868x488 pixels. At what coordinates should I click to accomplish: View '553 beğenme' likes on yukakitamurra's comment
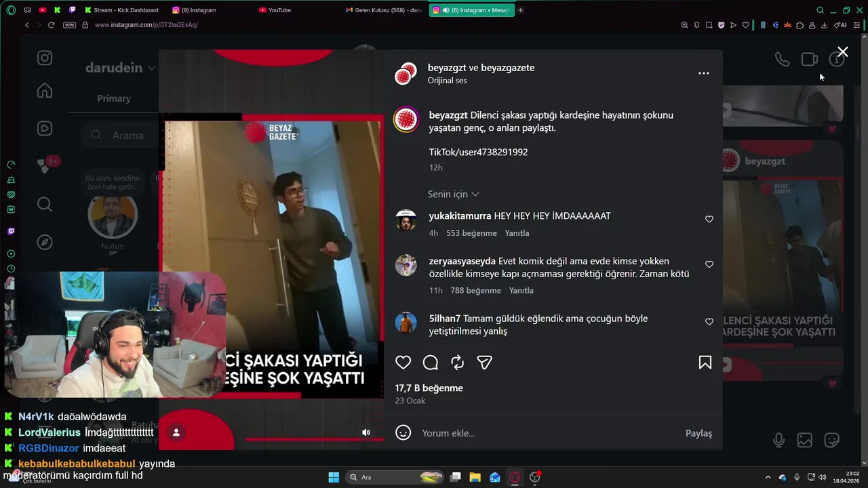471,233
